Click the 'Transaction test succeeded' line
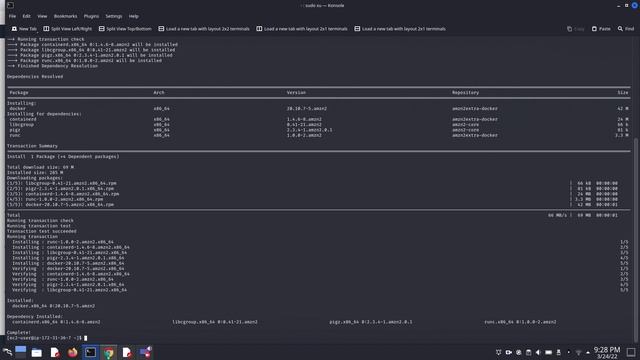This screenshot has height=360, width=640. (x=42, y=231)
